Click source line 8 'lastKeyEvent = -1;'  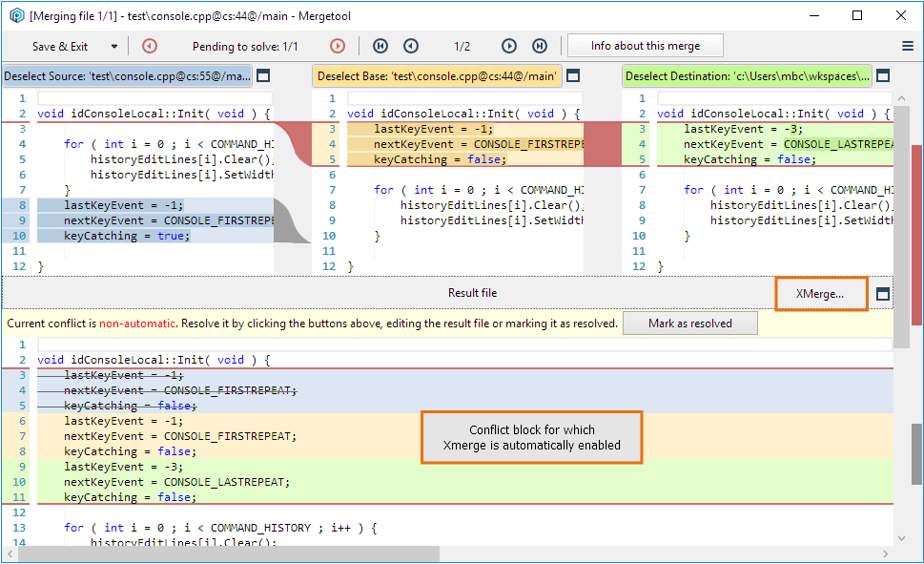click(124, 205)
